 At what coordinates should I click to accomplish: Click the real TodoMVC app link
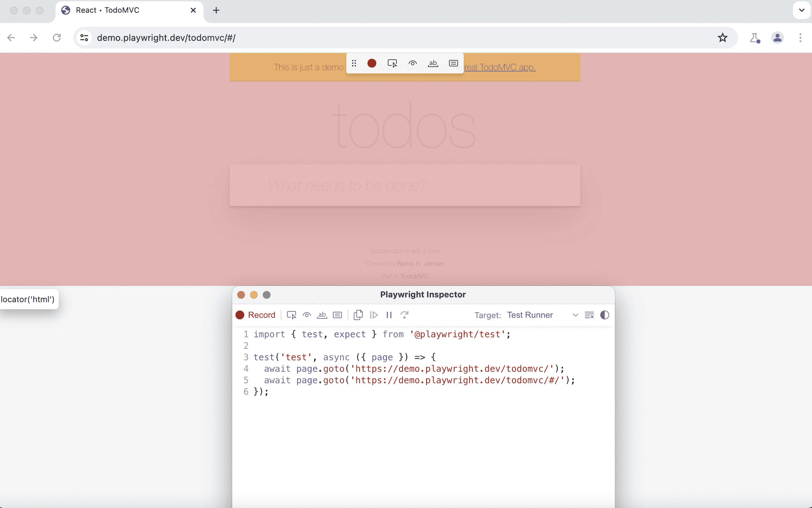coord(500,67)
